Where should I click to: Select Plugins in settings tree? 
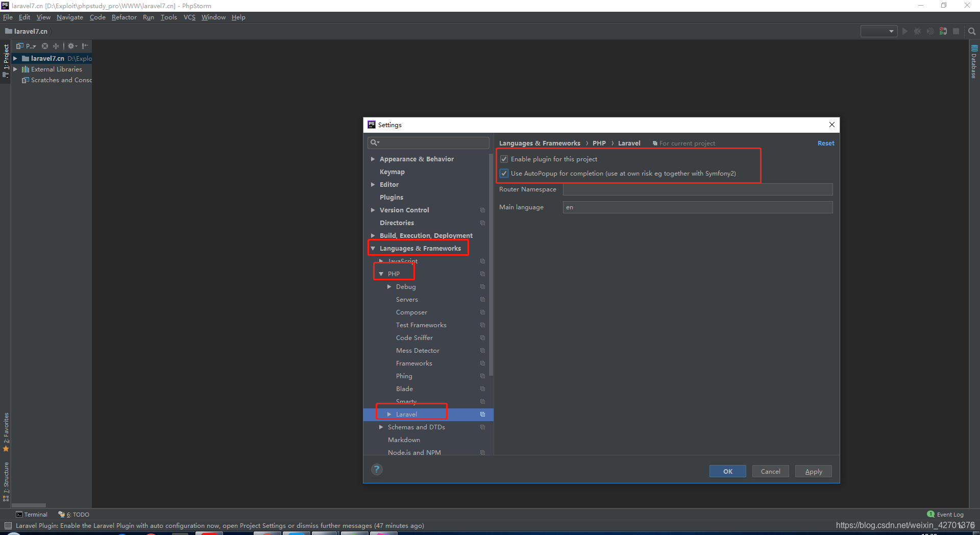[x=391, y=198]
